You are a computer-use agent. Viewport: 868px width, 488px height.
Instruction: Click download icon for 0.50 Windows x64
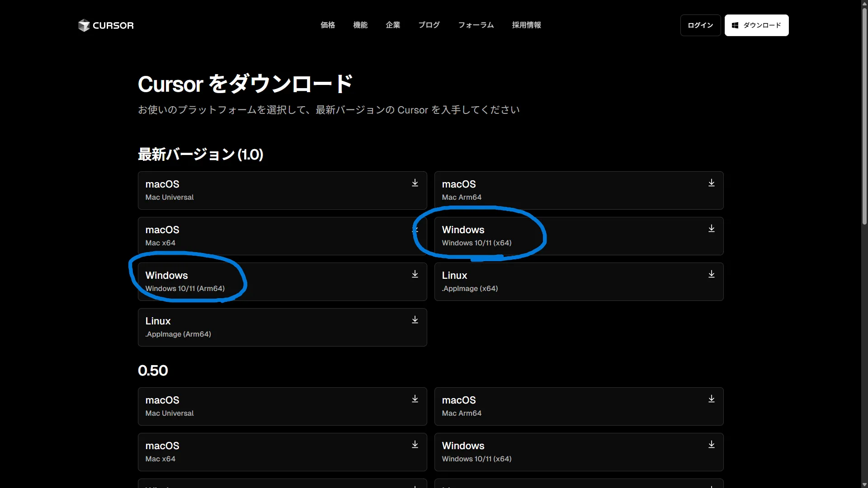(x=711, y=445)
